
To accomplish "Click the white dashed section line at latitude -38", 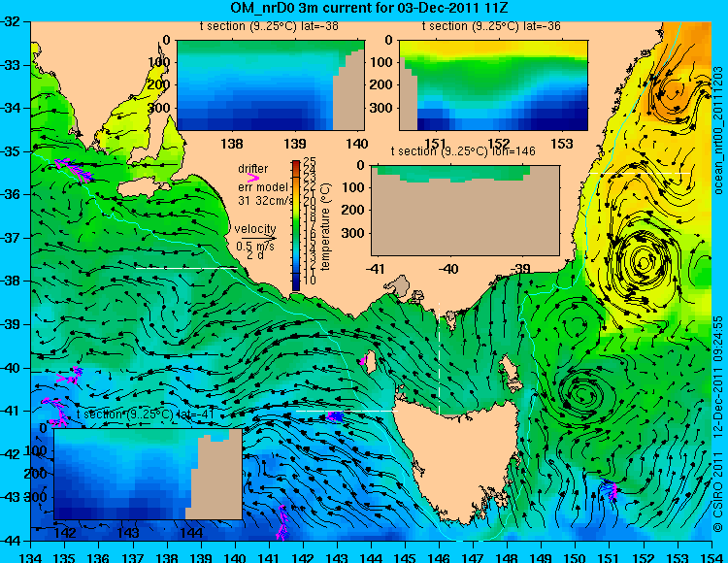I will (186, 268).
